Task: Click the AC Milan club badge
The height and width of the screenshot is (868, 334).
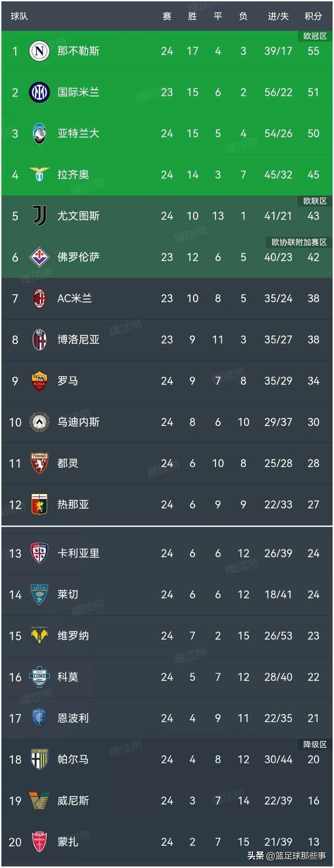Action: click(x=39, y=298)
